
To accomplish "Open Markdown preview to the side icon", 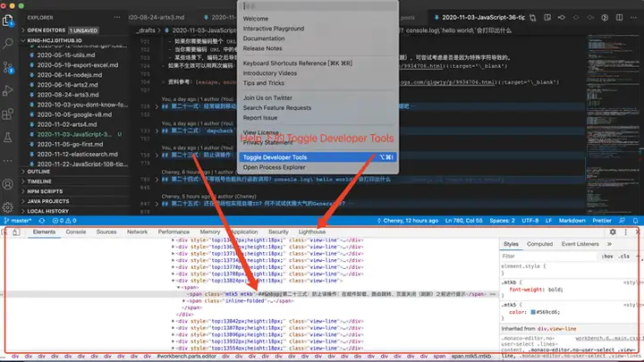I will point(547,18).
